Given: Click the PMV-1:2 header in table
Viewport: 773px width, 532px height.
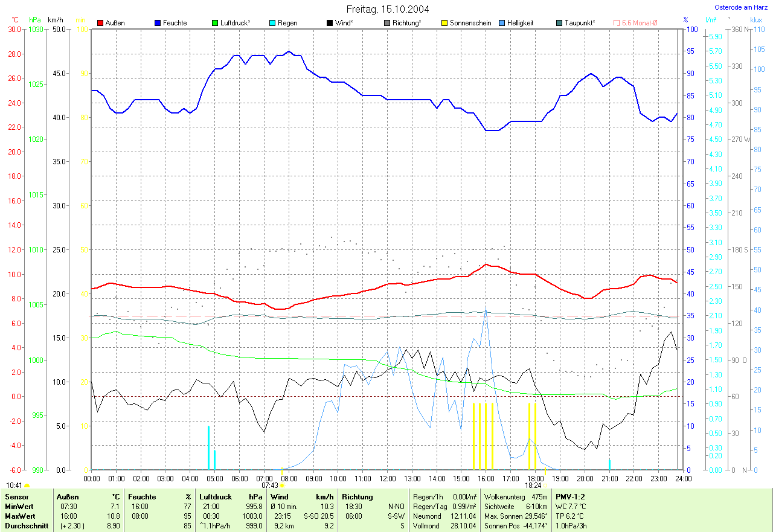Looking at the screenshot, I should point(570,497).
